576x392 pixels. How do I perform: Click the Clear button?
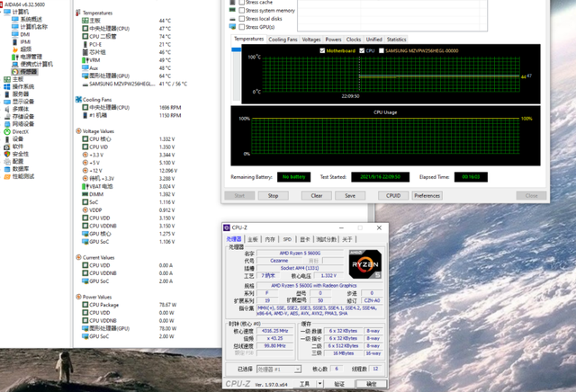(317, 196)
